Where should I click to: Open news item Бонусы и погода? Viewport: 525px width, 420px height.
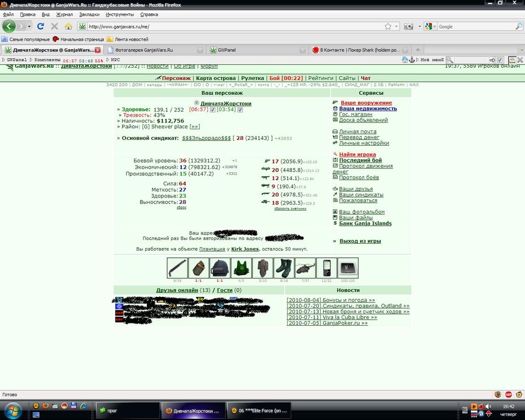331,300
